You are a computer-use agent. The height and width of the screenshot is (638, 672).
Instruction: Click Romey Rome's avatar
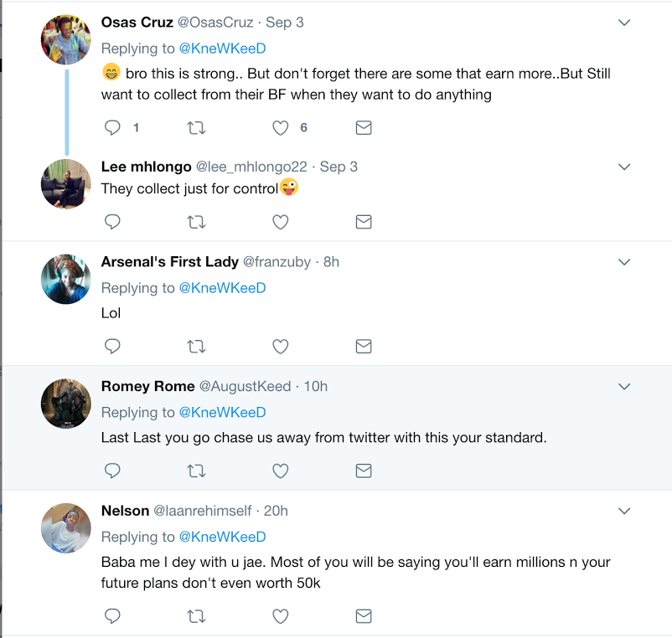[x=66, y=403]
